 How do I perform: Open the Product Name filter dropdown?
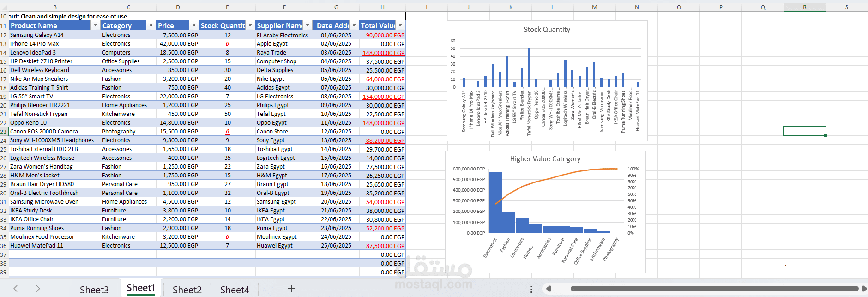tap(96, 25)
